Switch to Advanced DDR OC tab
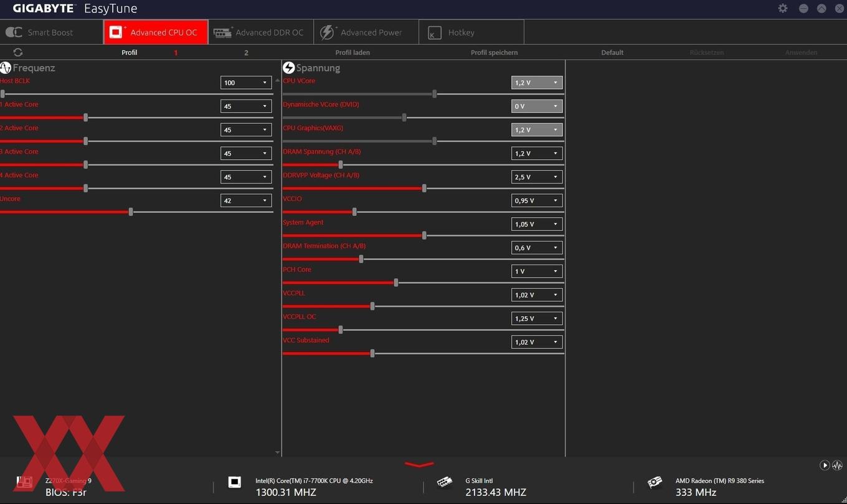 click(261, 32)
